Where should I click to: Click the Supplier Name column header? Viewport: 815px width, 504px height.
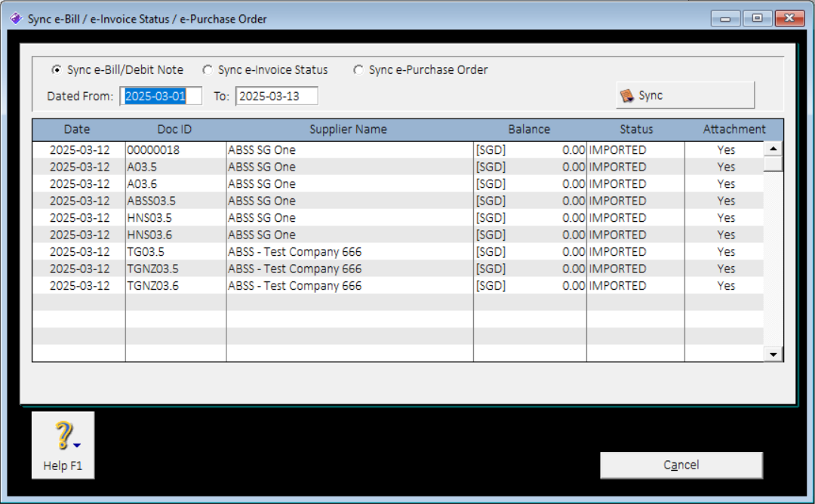[349, 129]
